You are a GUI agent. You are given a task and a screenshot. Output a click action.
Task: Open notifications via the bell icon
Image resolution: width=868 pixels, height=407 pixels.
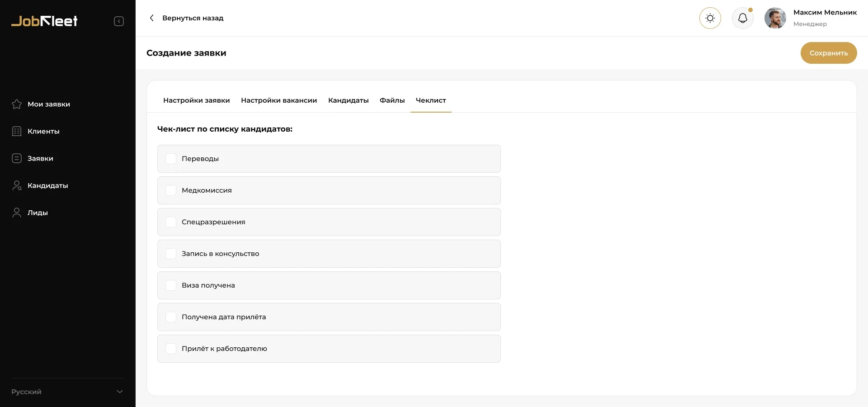[742, 18]
